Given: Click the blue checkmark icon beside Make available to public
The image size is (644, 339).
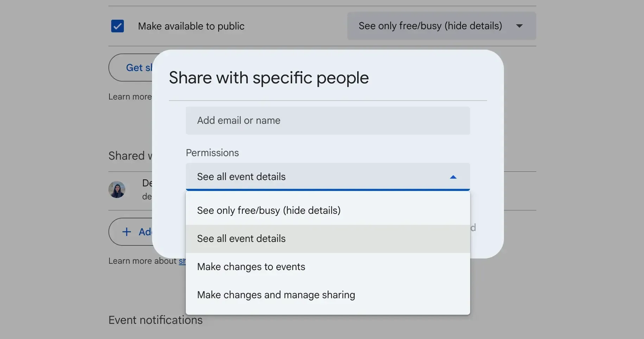Looking at the screenshot, I should pos(118,26).
